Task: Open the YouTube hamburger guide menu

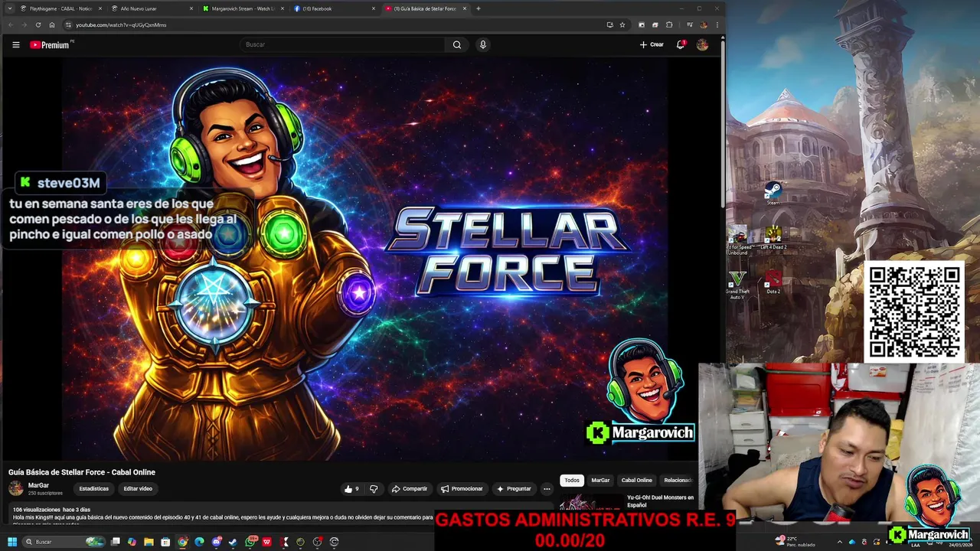Action: click(x=15, y=44)
